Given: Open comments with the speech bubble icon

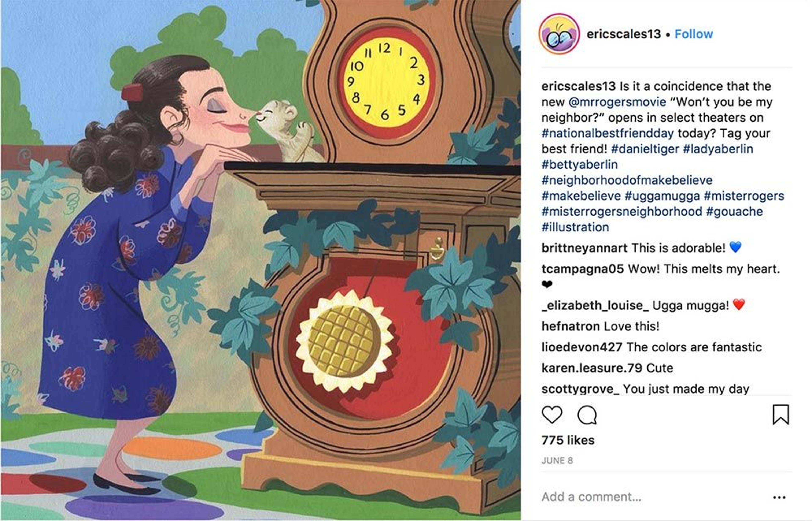Looking at the screenshot, I should (x=587, y=414).
